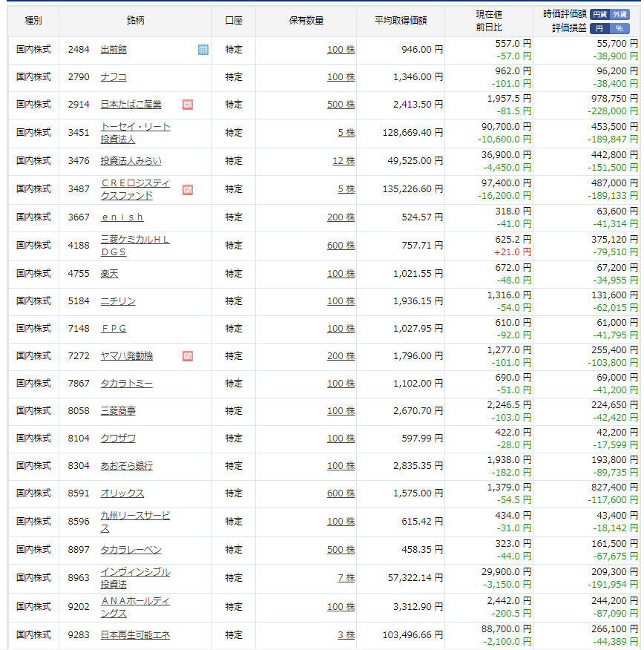Click the 600 株 quantity for 三菱ケミカルHLDGS
This screenshot has width=644, height=650.
[x=341, y=246]
